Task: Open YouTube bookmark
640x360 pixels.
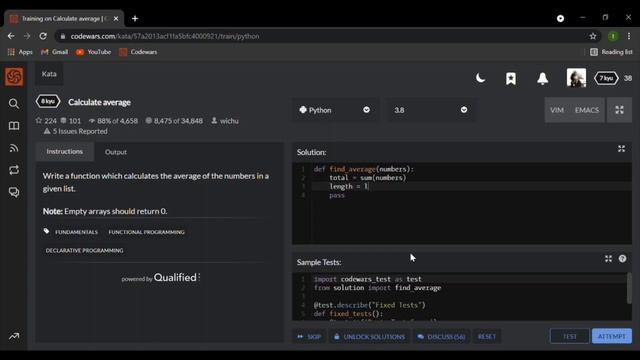Action: tap(93, 52)
